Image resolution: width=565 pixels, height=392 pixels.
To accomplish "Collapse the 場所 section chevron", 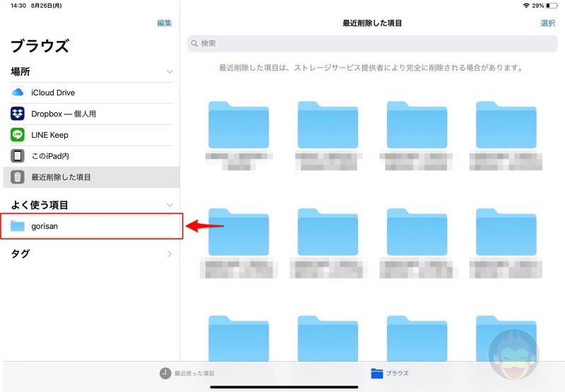I will [169, 72].
